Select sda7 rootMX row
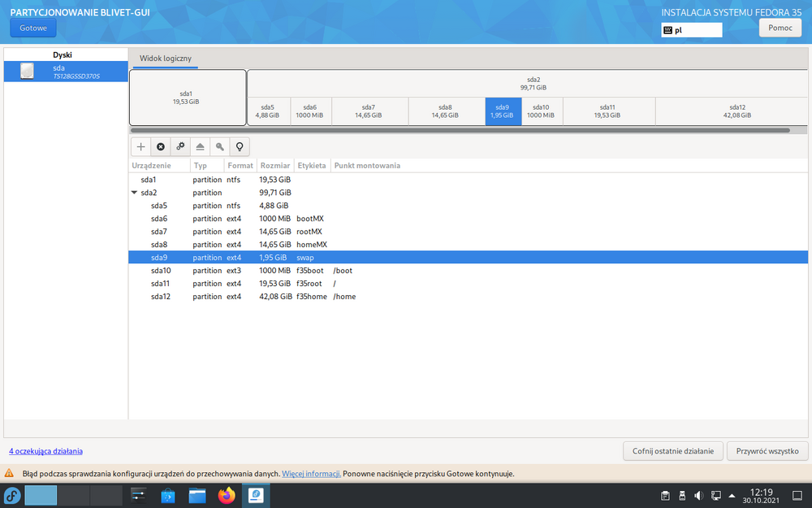This screenshot has width=812, height=508. pyautogui.click(x=469, y=231)
